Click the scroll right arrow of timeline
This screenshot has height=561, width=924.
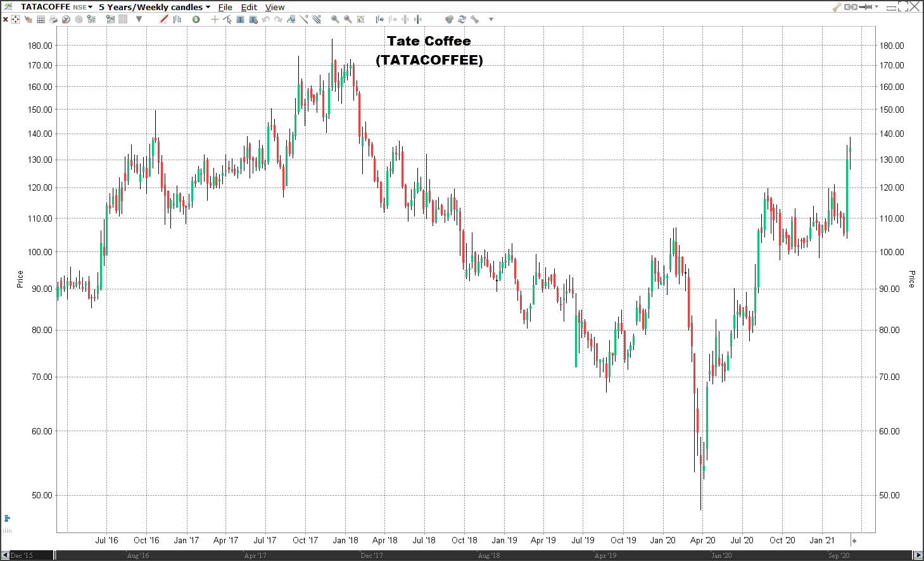point(918,555)
